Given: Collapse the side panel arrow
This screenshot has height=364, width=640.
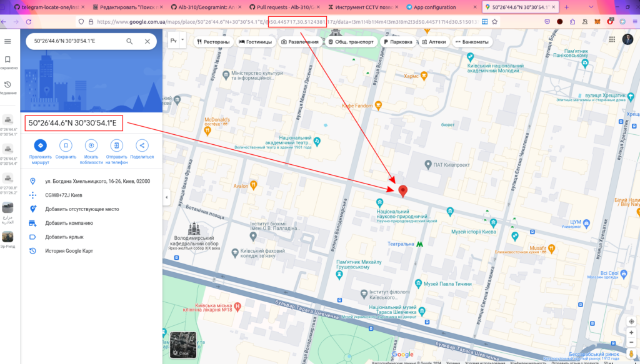Looking at the screenshot, I should [166, 197].
